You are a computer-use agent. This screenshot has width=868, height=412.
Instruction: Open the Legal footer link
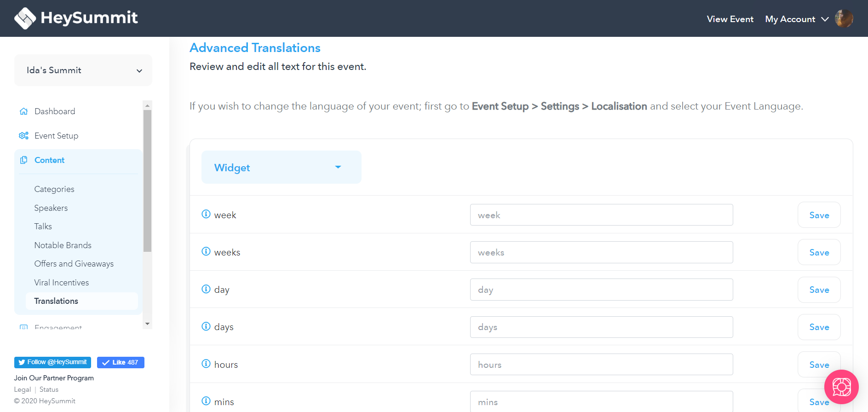click(x=23, y=389)
